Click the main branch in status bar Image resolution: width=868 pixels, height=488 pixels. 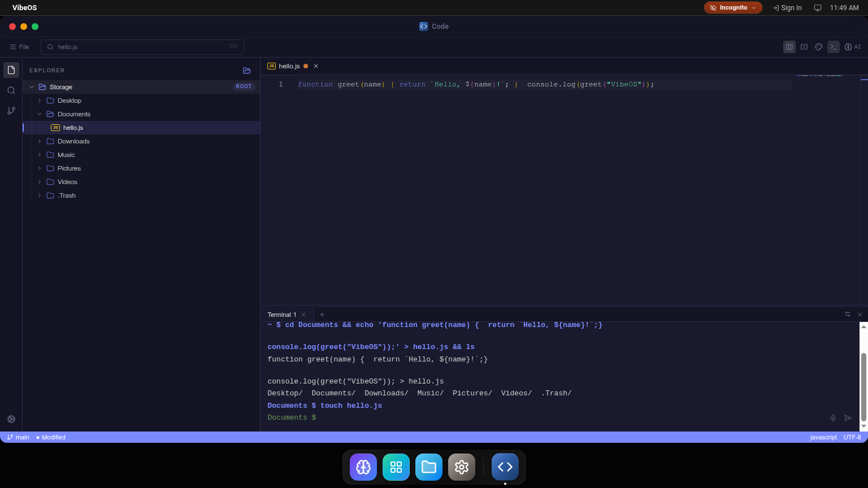click(18, 437)
